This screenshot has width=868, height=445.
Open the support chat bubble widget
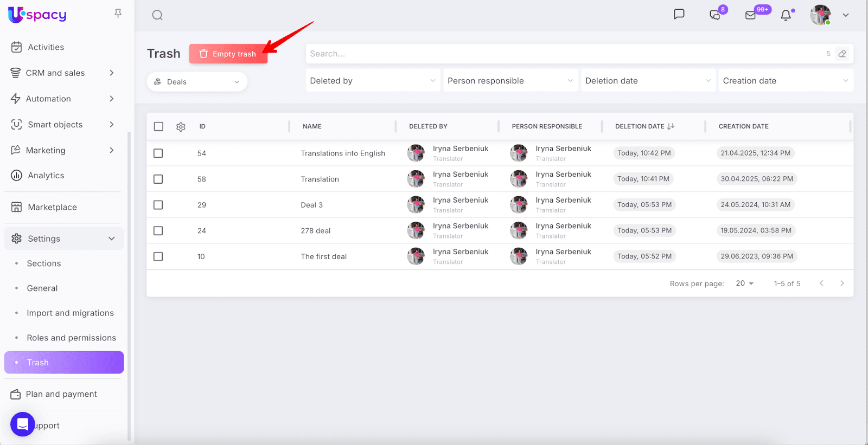point(23,424)
